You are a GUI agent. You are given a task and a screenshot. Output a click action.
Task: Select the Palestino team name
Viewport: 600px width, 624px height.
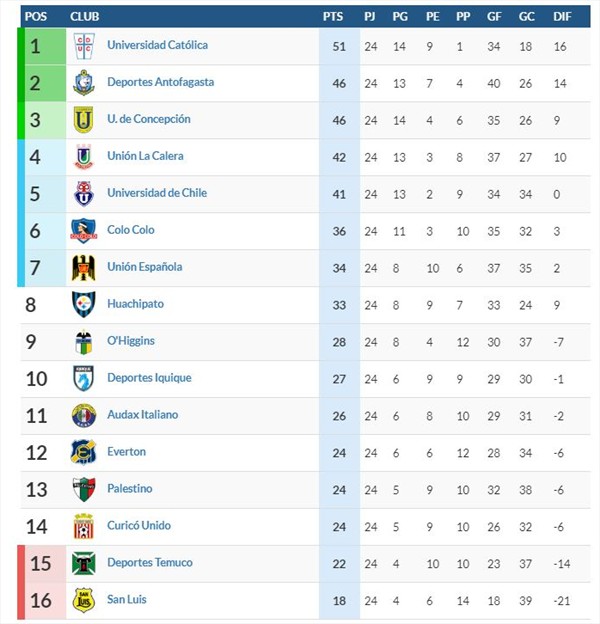tap(130, 489)
